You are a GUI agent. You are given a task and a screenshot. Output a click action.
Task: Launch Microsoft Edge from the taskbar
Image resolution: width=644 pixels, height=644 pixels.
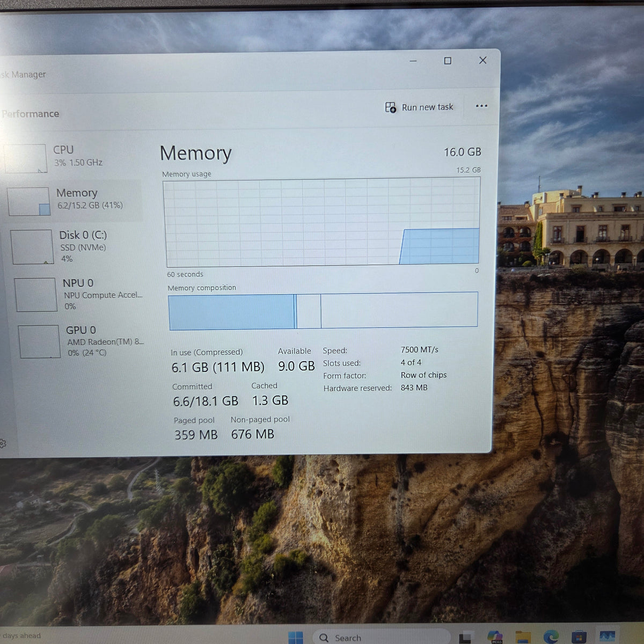click(551, 637)
